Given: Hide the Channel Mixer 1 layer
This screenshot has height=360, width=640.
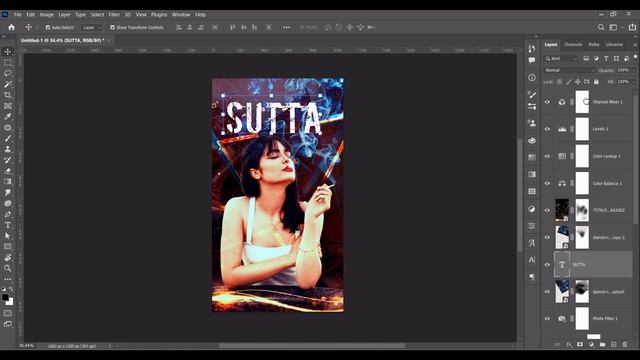Looking at the screenshot, I should point(547,102).
